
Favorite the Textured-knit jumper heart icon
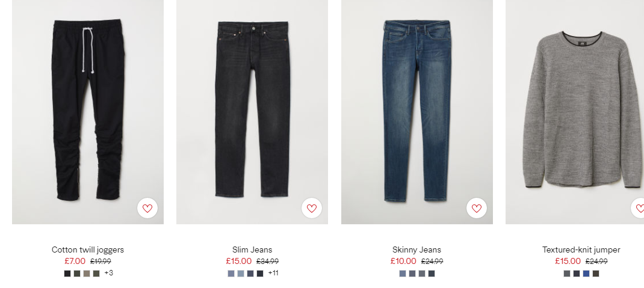pyautogui.click(x=639, y=208)
